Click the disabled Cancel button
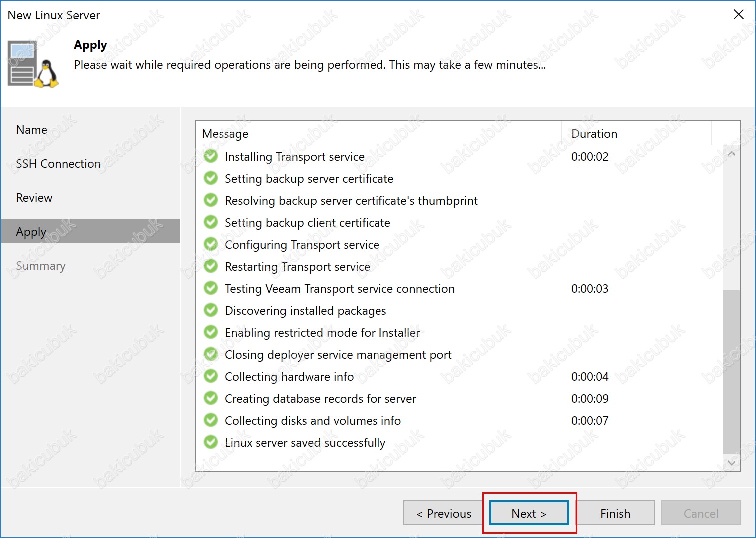Image resolution: width=756 pixels, height=538 pixels. click(x=701, y=513)
